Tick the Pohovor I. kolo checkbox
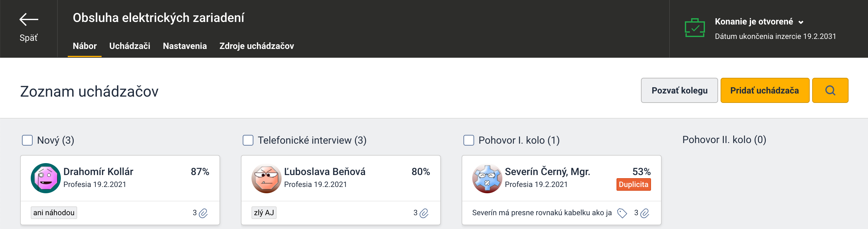The height and width of the screenshot is (229, 868). (x=469, y=140)
